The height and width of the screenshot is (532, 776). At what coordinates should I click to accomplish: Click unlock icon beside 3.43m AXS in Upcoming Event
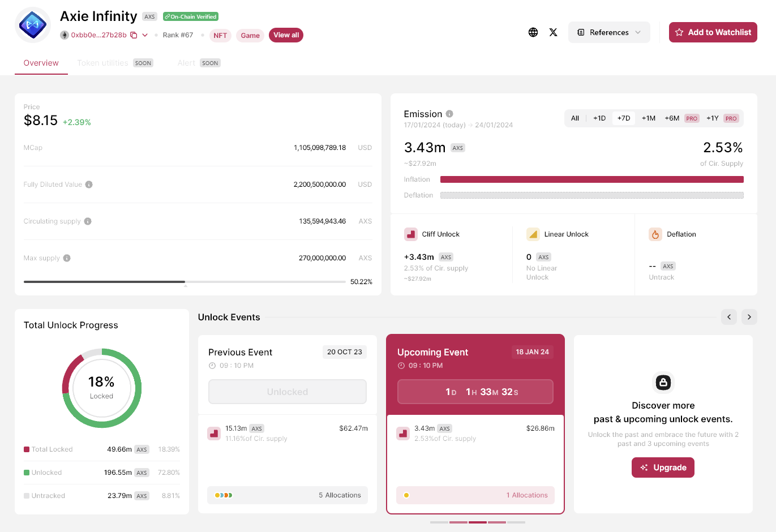[x=403, y=434]
